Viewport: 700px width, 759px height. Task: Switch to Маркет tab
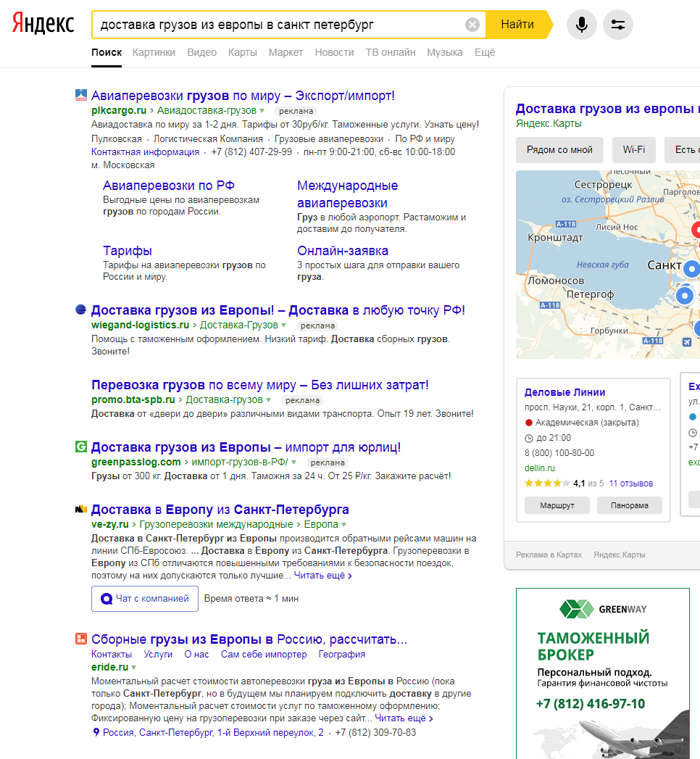click(x=286, y=52)
